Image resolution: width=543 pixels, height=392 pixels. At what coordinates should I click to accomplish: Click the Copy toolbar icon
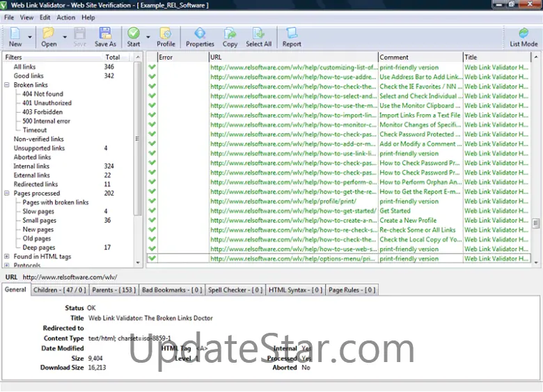tap(230, 33)
